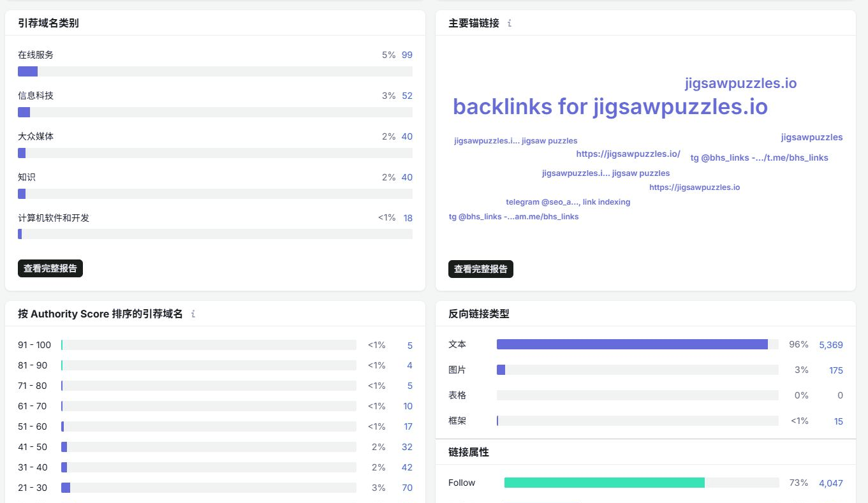Screen dimensions: 868x503
Task: Open 10 domains count for score 61 - 70
Action: pyautogui.click(x=408, y=406)
